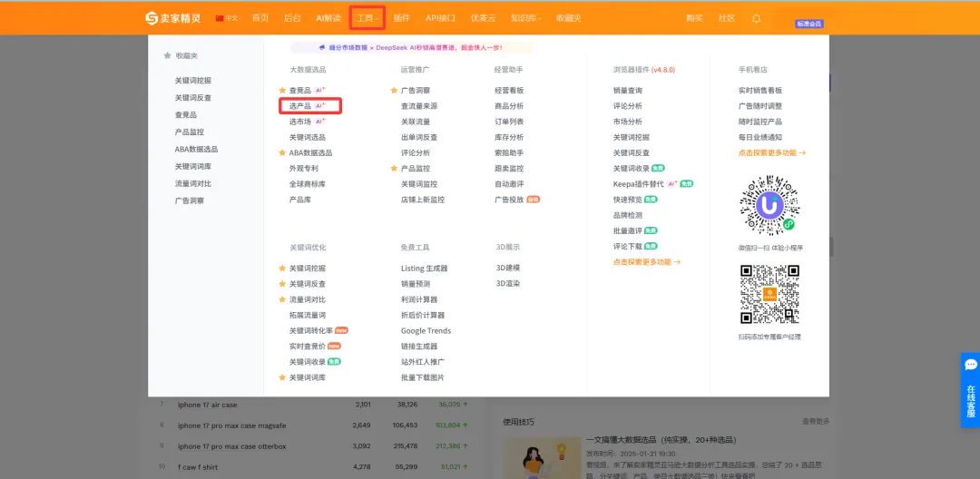Click 点击探索更多功能 under 手机看店
Viewport: 980px width, 479px height.
[x=772, y=153]
